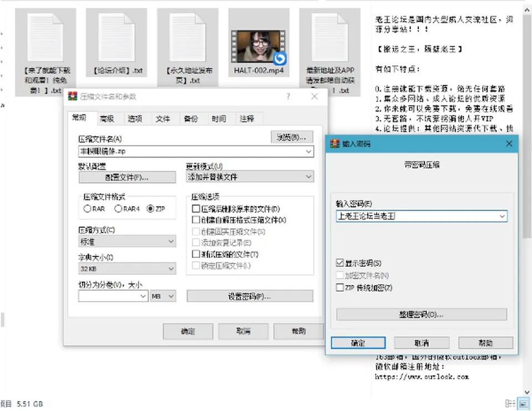Switch to the 选项 tab
This screenshot has width=532, height=411.
[135, 119]
